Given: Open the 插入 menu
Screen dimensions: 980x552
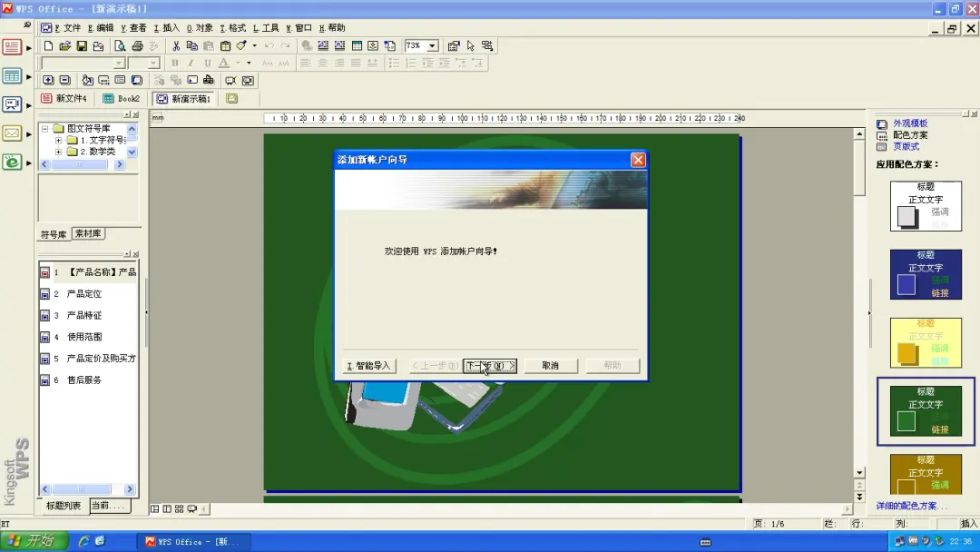Looking at the screenshot, I should pos(166,27).
